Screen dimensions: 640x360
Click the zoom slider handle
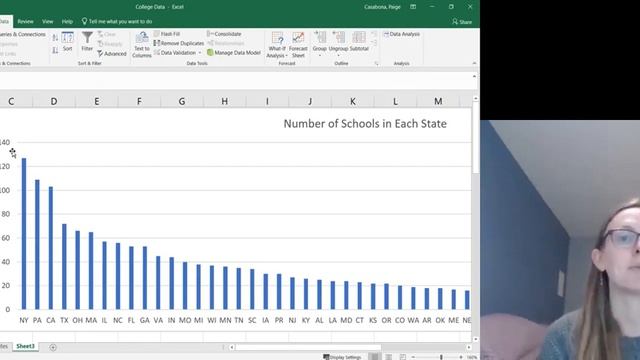click(441, 357)
